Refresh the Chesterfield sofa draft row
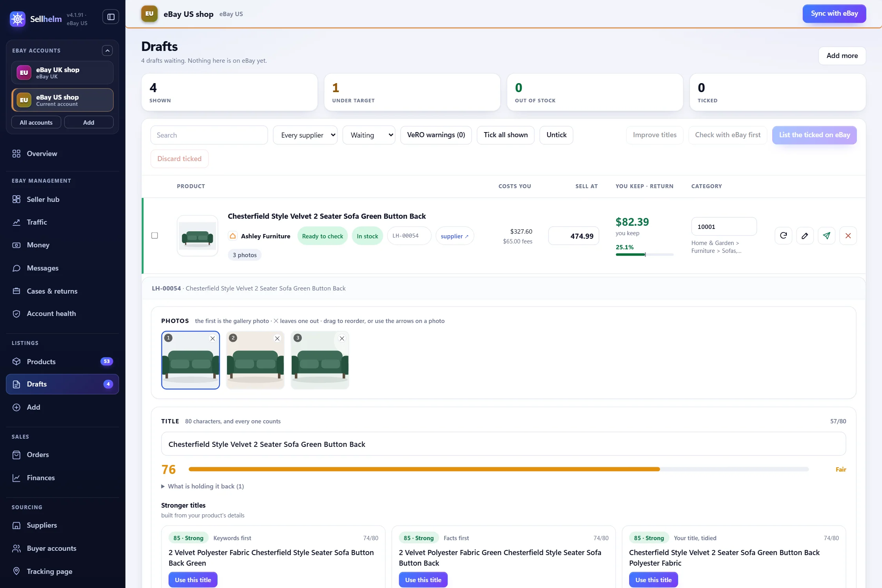Image resolution: width=882 pixels, height=588 pixels. coord(783,236)
